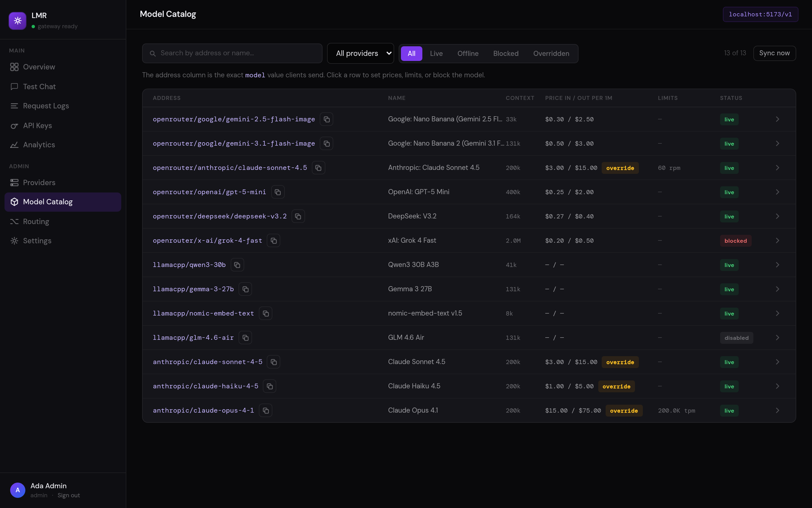Expand the Grok 4 Fast row chevron
This screenshot has height=508, width=812.
coord(777,240)
